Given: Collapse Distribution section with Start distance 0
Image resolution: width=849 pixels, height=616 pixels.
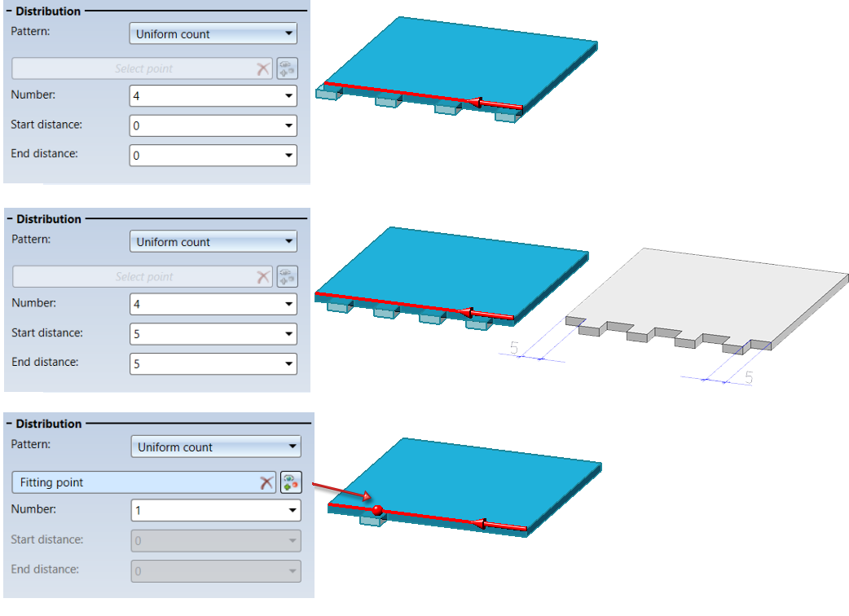Looking at the screenshot, I should click(x=9, y=11).
